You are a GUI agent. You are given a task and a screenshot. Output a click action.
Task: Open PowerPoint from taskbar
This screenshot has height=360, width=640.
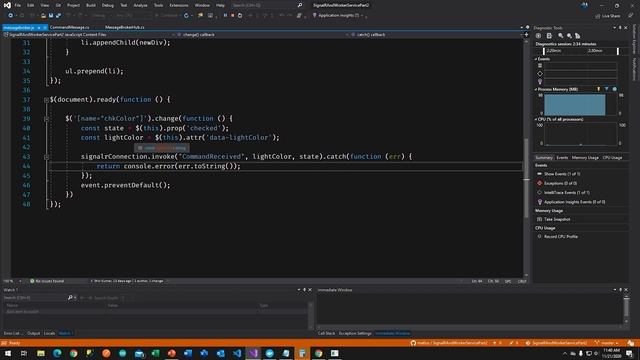pyautogui.click(x=172, y=353)
